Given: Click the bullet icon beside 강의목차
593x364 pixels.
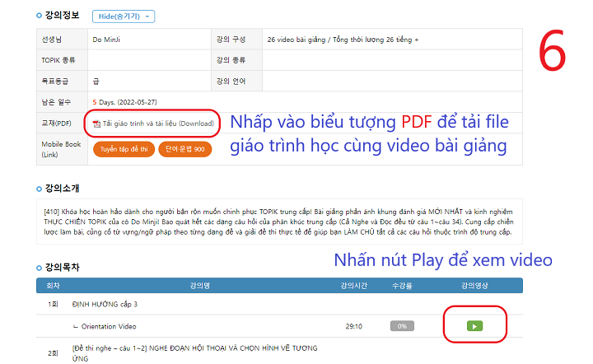Looking at the screenshot, I should click(x=40, y=267).
